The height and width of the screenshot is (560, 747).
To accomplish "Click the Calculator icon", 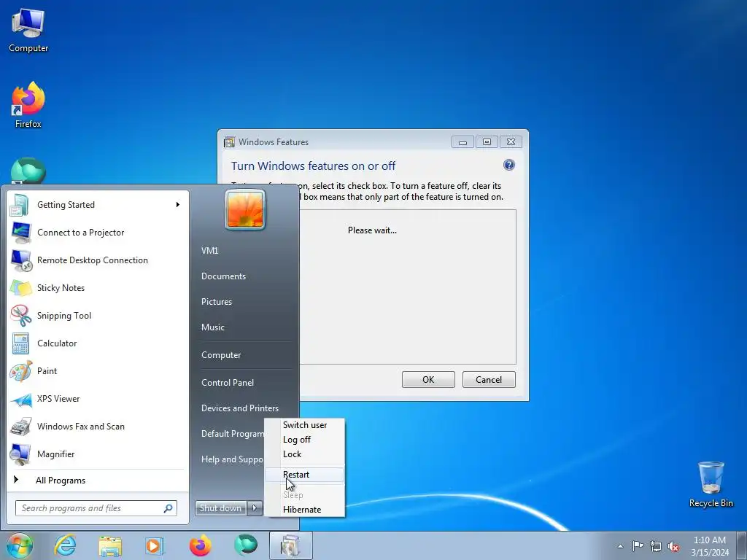I will click(20, 343).
